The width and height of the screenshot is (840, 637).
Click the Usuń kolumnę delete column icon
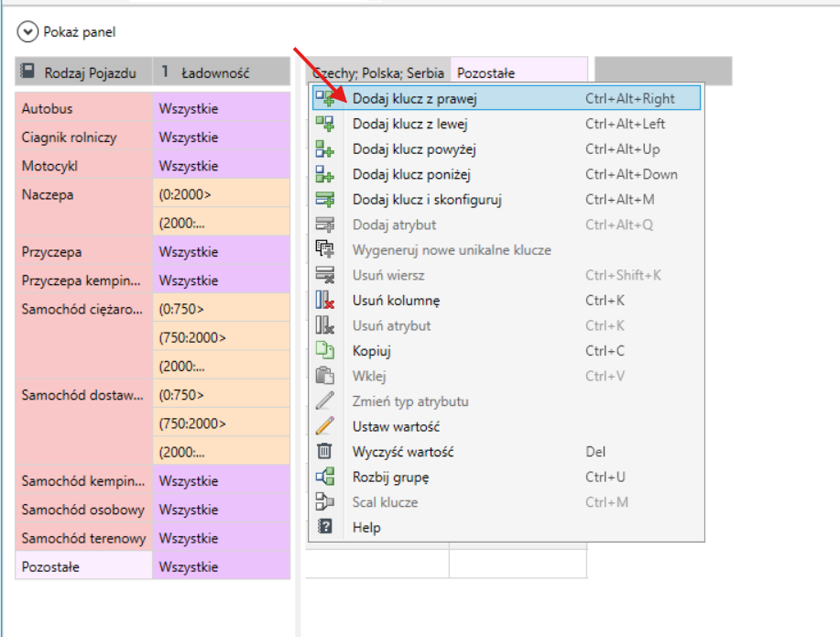coord(324,300)
